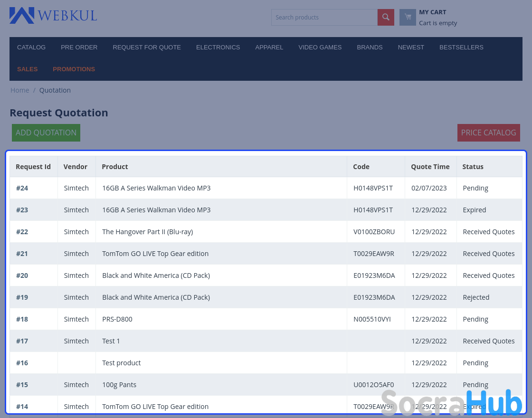Click the Webkul logo

pyautogui.click(x=53, y=15)
